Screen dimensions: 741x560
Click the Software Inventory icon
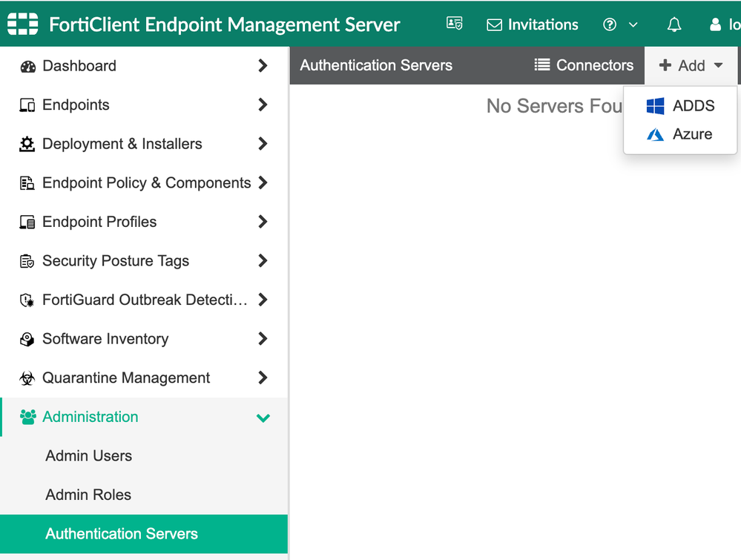coord(27,339)
